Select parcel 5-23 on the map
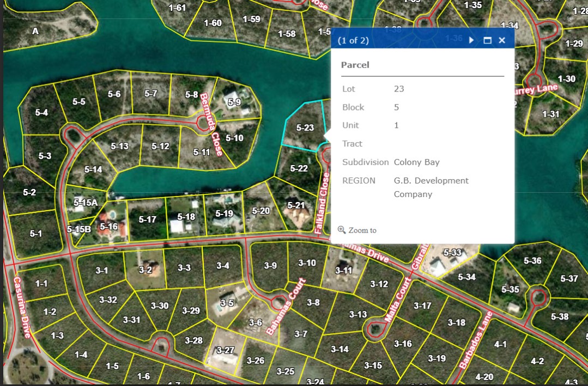 pos(305,127)
